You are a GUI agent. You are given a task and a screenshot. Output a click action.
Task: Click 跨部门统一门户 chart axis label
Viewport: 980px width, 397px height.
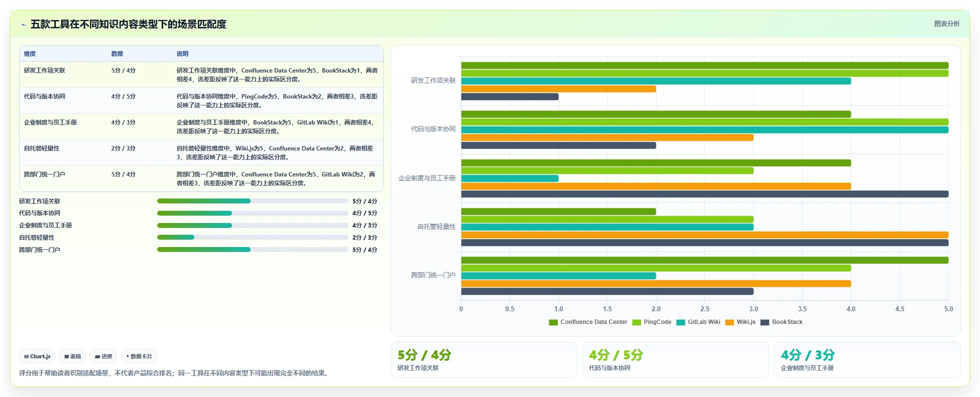[x=433, y=275]
